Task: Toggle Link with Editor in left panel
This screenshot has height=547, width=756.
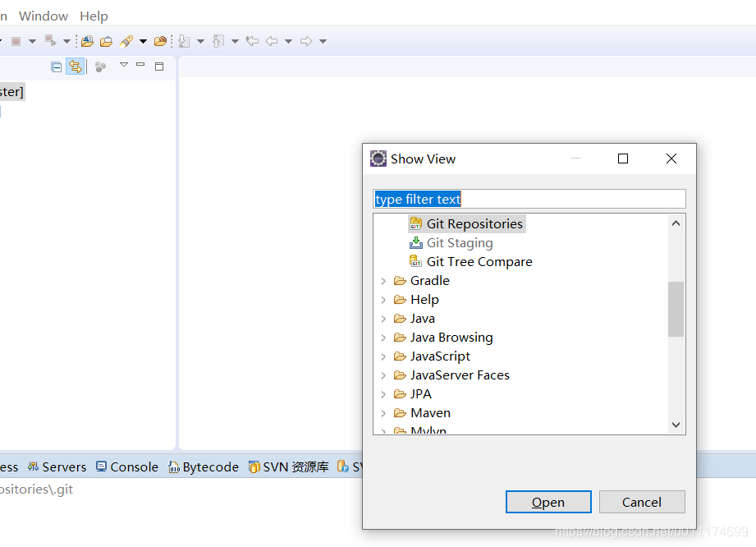Action: (x=76, y=67)
